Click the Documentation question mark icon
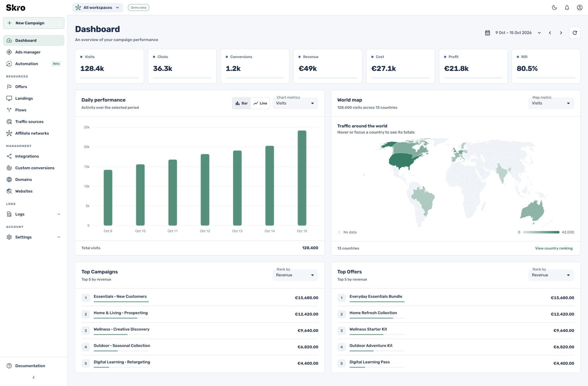The image size is (588, 386). pos(9,366)
